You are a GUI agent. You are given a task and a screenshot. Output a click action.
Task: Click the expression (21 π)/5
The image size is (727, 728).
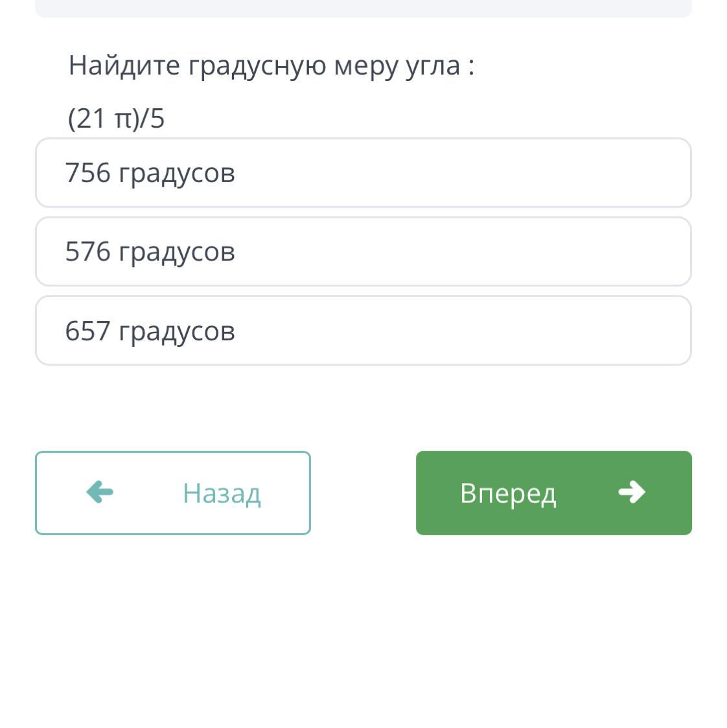click(116, 118)
